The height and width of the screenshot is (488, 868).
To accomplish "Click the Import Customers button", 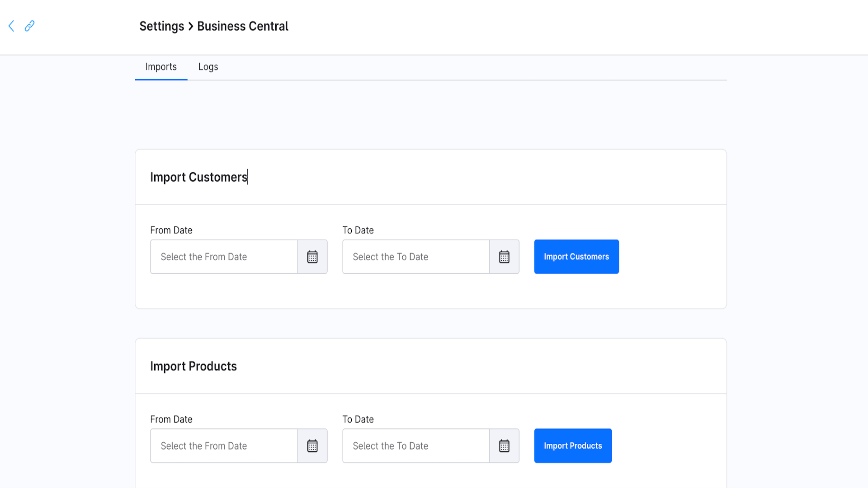I will point(576,257).
